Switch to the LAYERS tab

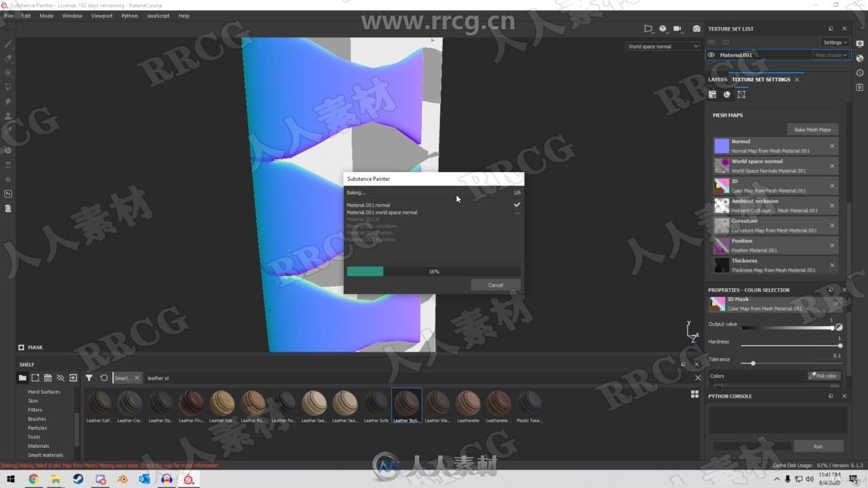(x=717, y=79)
